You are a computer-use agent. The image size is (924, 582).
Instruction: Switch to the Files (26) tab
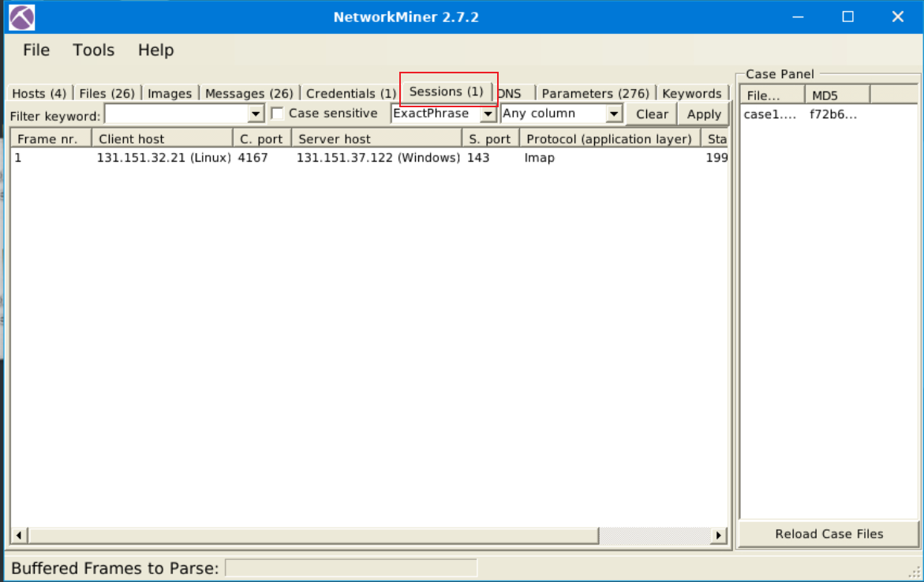point(107,93)
